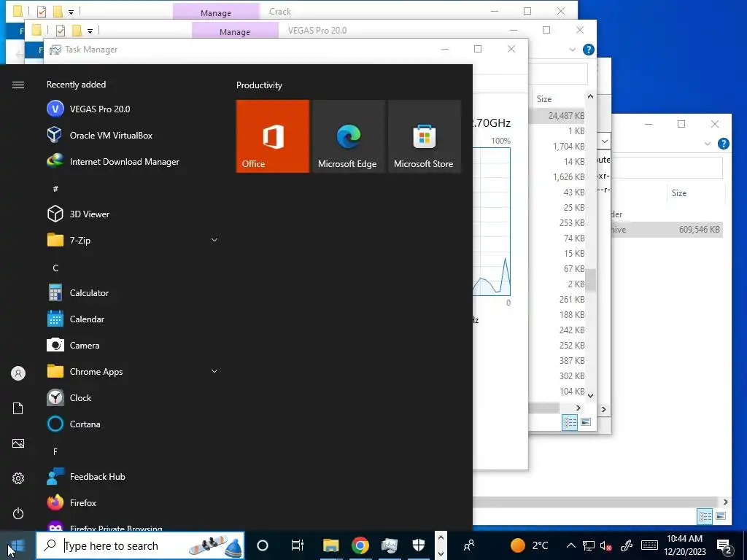This screenshot has width=747, height=560.
Task: Open Manage tab in VEGAS Pro 20.0 window
Action: [x=235, y=31]
